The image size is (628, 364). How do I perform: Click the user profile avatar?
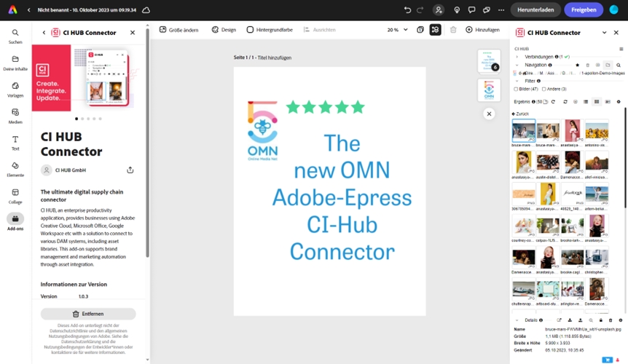click(x=613, y=9)
